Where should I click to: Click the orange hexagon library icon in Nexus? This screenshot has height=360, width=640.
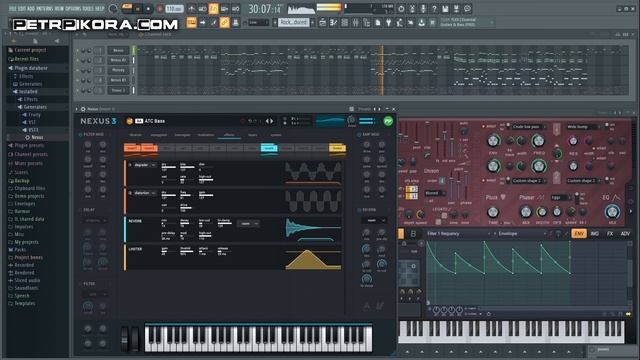point(129,121)
